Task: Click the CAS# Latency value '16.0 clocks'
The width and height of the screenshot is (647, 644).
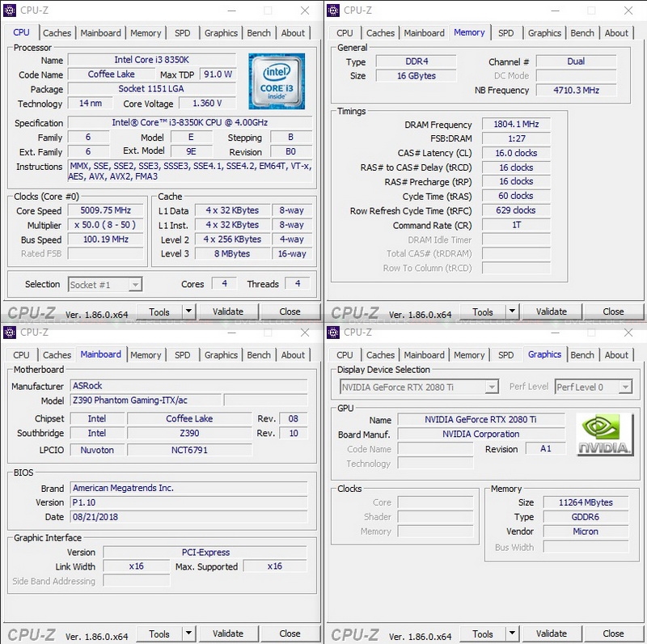Action: [x=516, y=153]
